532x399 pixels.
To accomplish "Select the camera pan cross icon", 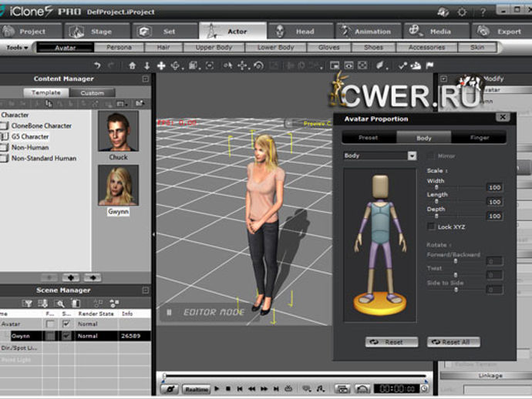I will point(161,65).
